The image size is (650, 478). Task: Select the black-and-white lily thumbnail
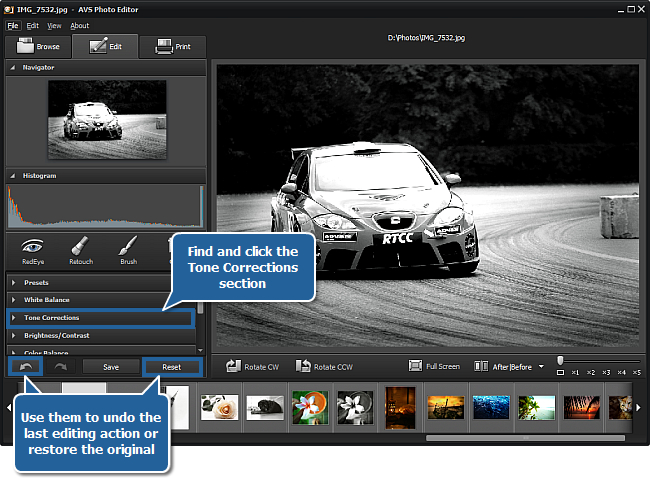pos(355,407)
